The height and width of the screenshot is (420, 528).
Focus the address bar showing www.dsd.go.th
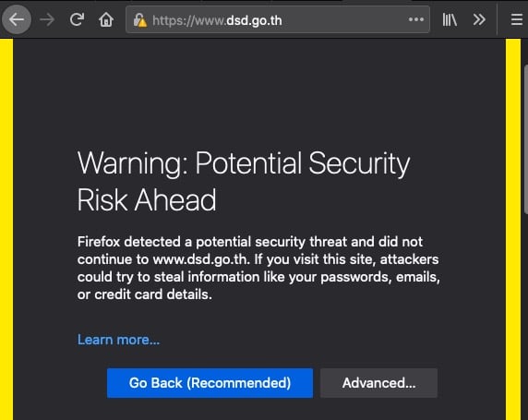point(278,19)
